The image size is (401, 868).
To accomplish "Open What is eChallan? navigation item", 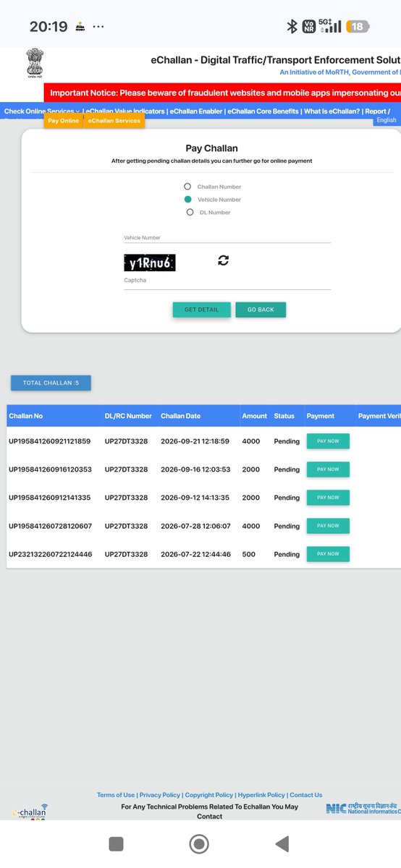I will pyautogui.click(x=331, y=111).
